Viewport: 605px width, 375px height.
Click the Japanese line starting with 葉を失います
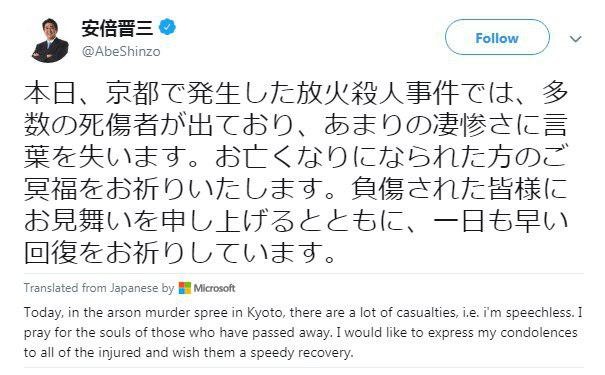296,157
